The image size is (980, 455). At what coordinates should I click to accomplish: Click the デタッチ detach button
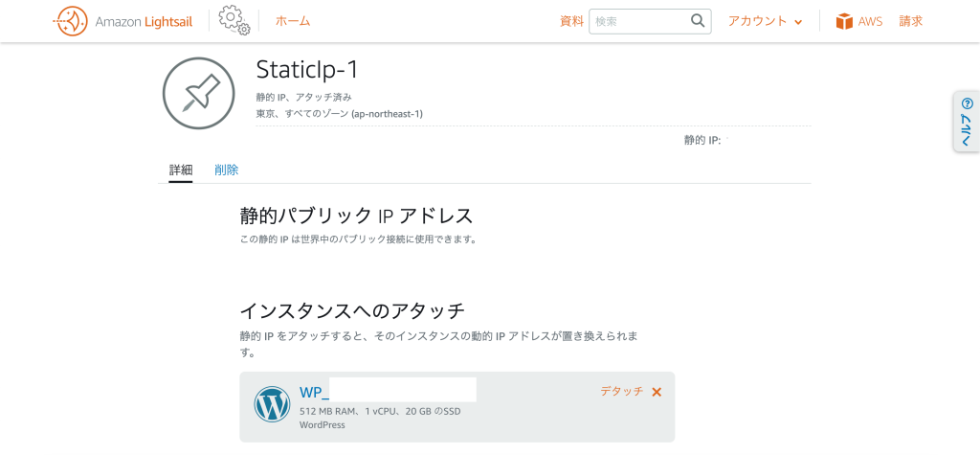(x=621, y=392)
